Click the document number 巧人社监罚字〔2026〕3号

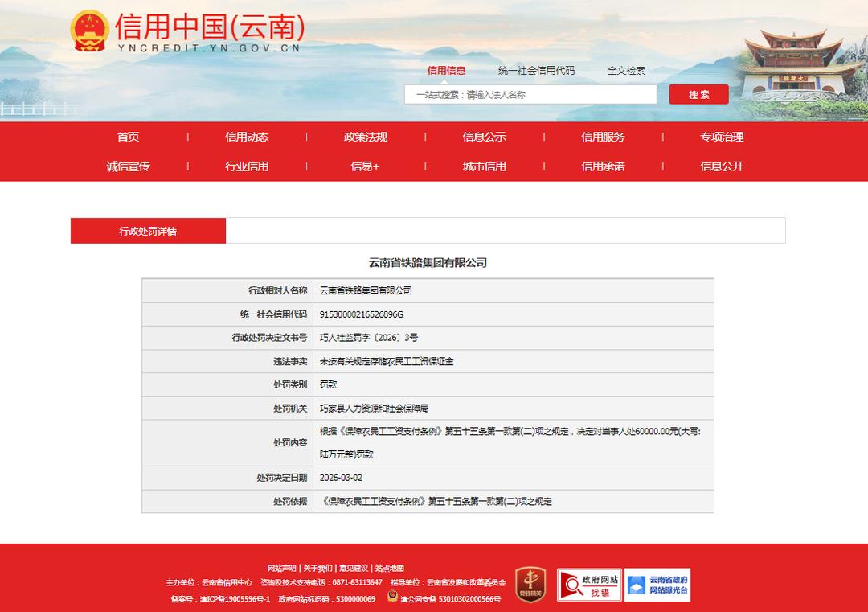(369, 337)
